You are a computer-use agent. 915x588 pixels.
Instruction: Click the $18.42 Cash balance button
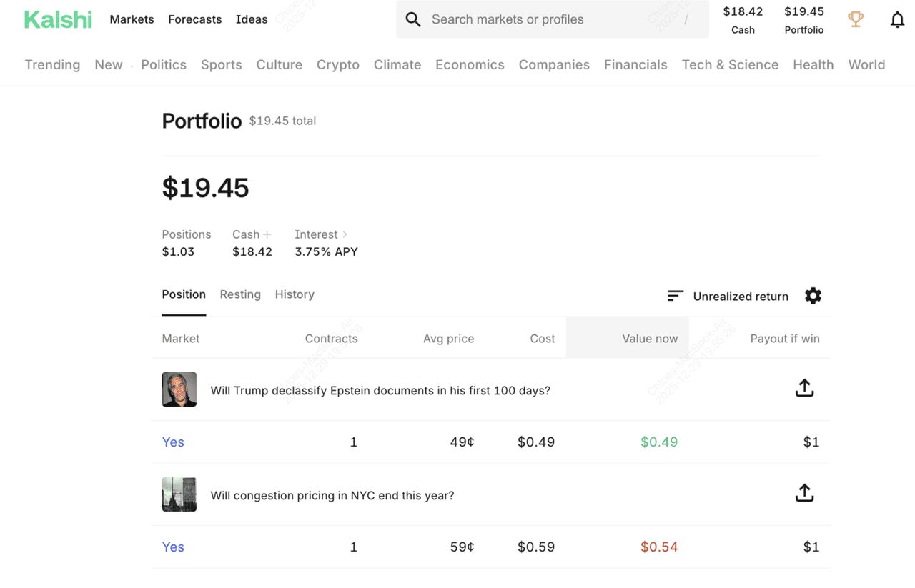click(x=743, y=19)
